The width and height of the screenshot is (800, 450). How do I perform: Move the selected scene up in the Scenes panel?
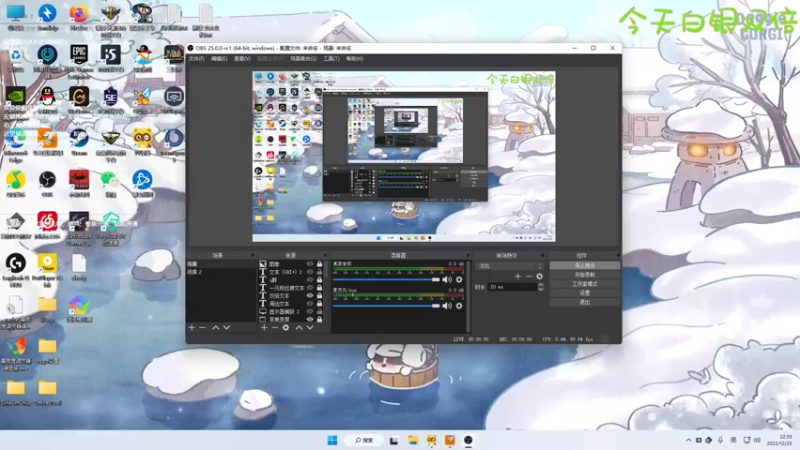click(216, 328)
